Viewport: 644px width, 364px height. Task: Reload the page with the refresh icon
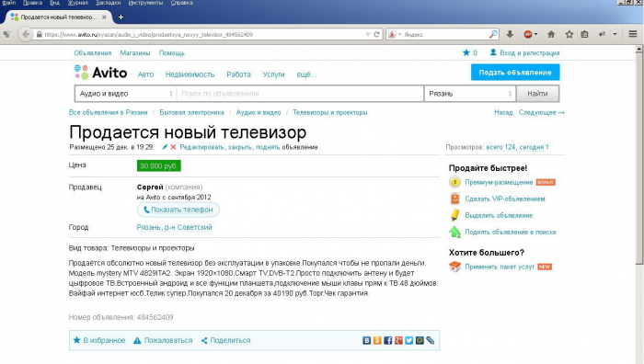pos(376,35)
